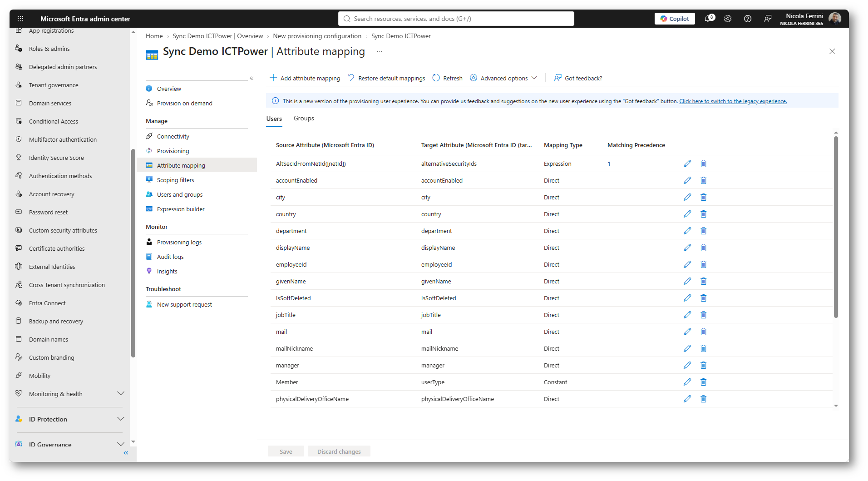Delete the accountEnabled mapping trash icon
868x481 pixels.
(703, 180)
